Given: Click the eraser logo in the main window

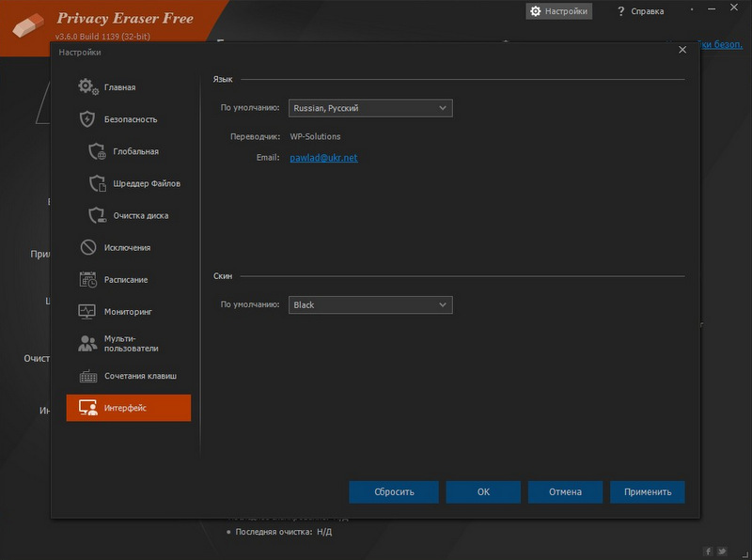Looking at the screenshot, I should (29, 24).
